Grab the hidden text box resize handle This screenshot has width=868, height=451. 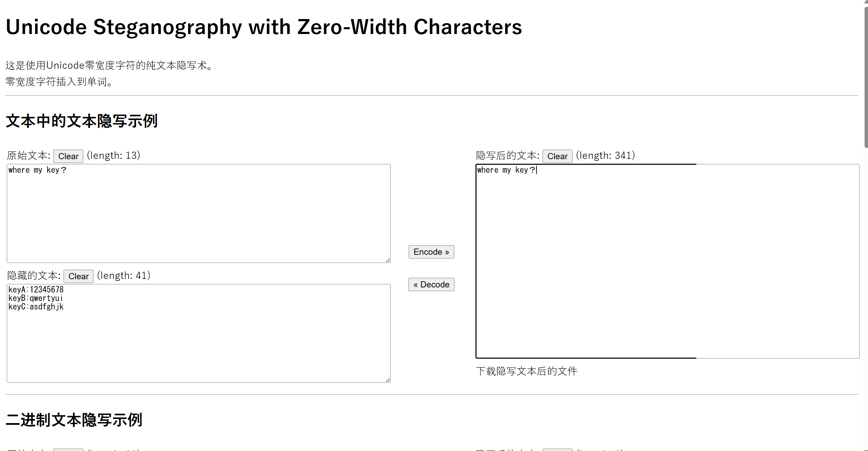[x=388, y=380]
